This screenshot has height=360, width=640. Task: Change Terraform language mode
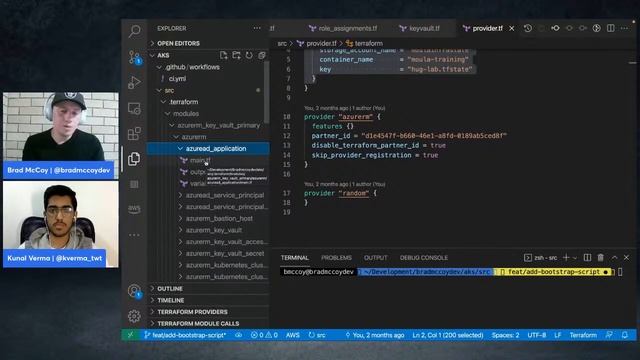tap(583, 335)
